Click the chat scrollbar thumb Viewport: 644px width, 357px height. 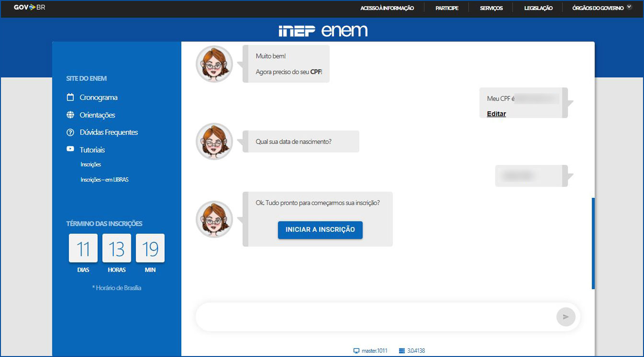[x=593, y=243]
